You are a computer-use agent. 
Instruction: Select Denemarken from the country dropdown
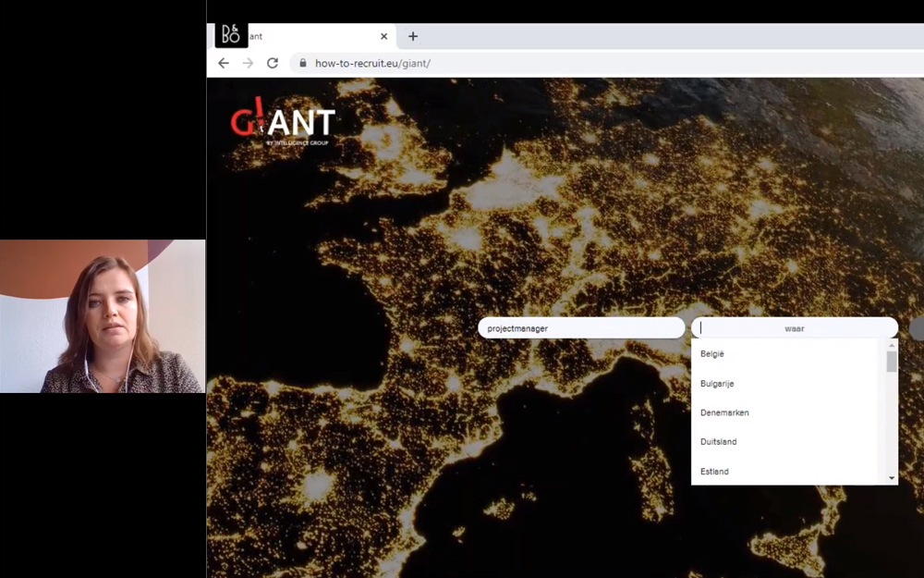pos(724,412)
